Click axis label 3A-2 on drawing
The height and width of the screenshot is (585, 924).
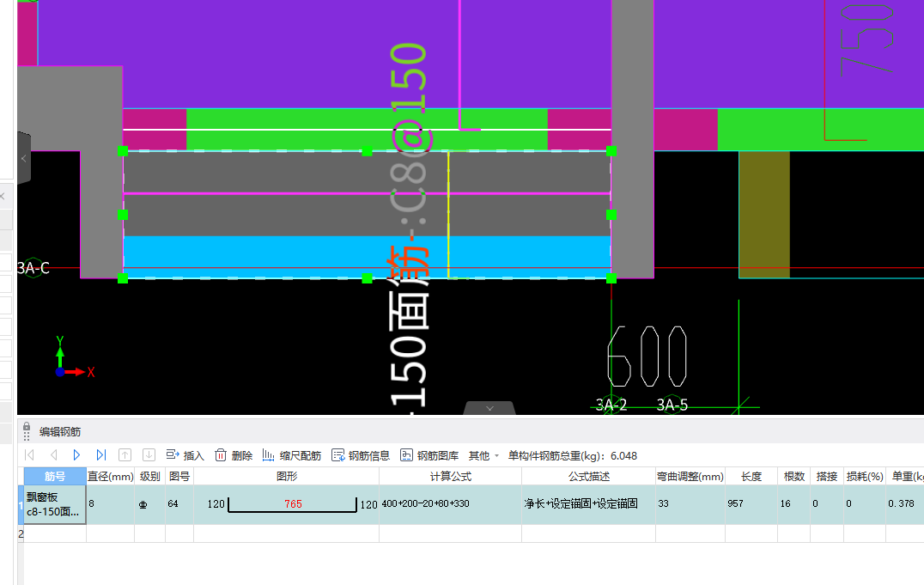pyautogui.click(x=611, y=405)
